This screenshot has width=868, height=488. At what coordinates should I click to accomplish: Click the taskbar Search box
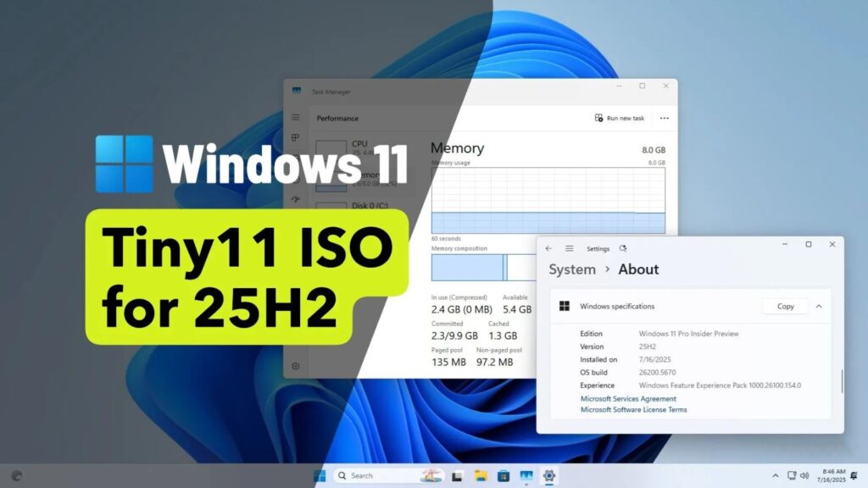tap(388, 475)
